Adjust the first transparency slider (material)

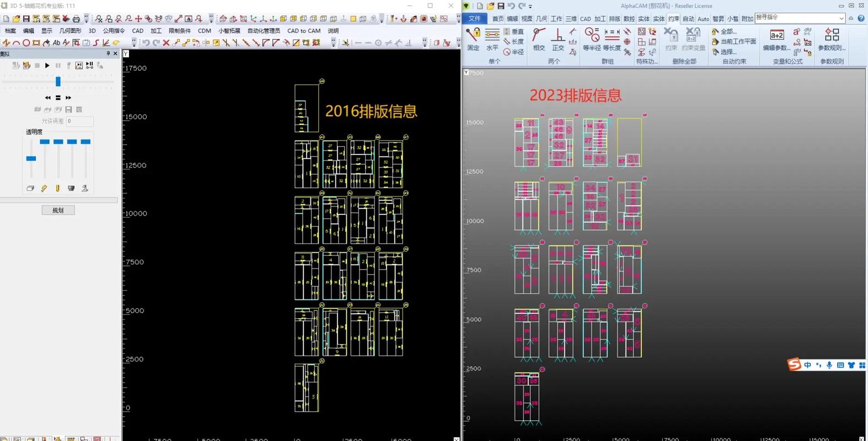tap(31, 158)
